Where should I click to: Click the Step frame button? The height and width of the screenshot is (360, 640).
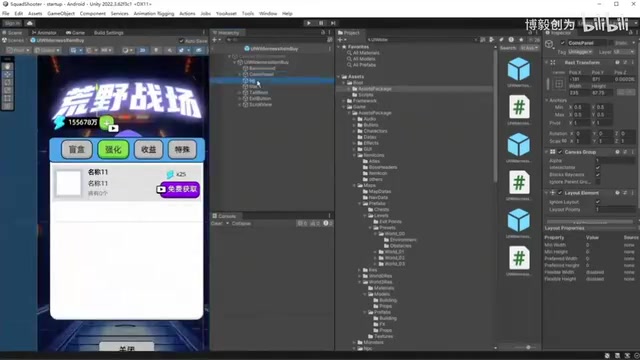click(333, 23)
